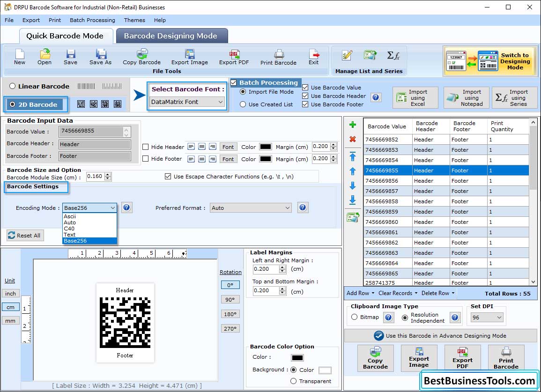Toggle Use Barcode Value checkbox
The height and width of the screenshot is (392, 541).
coord(305,87)
